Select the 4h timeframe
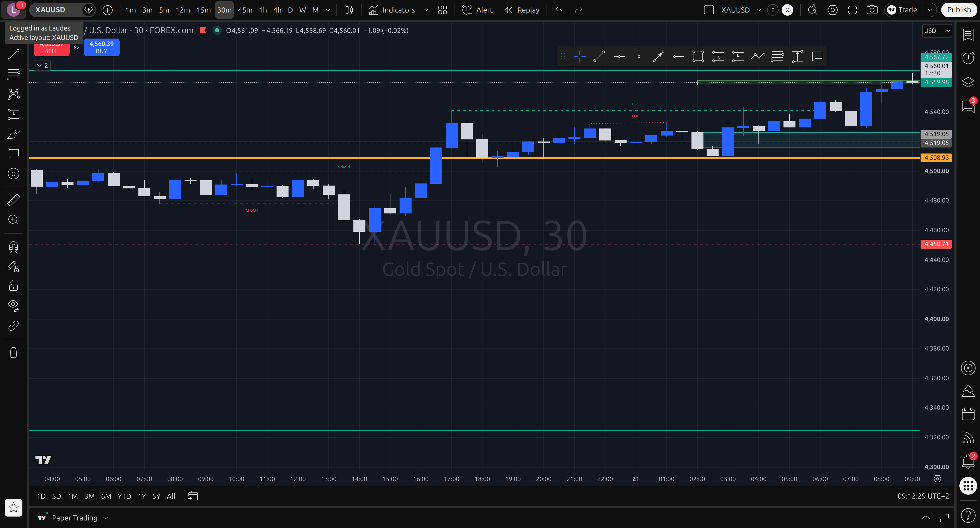The image size is (980, 528). pos(277,10)
